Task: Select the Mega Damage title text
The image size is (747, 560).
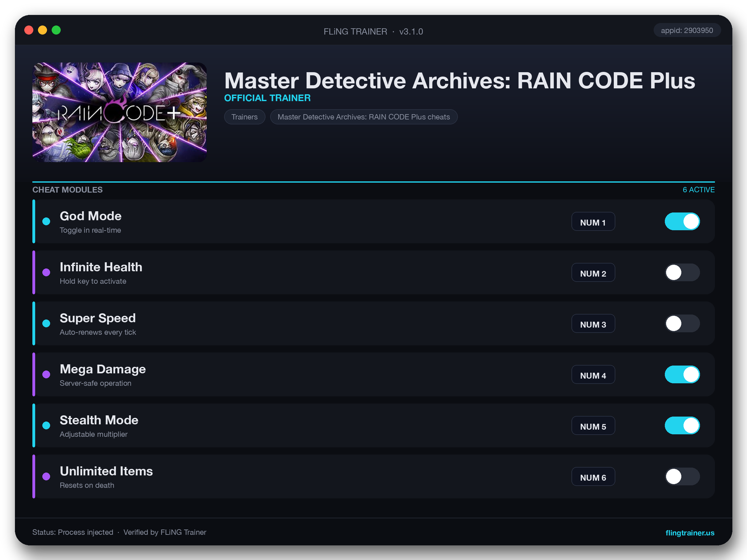Action: click(x=103, y=369)
